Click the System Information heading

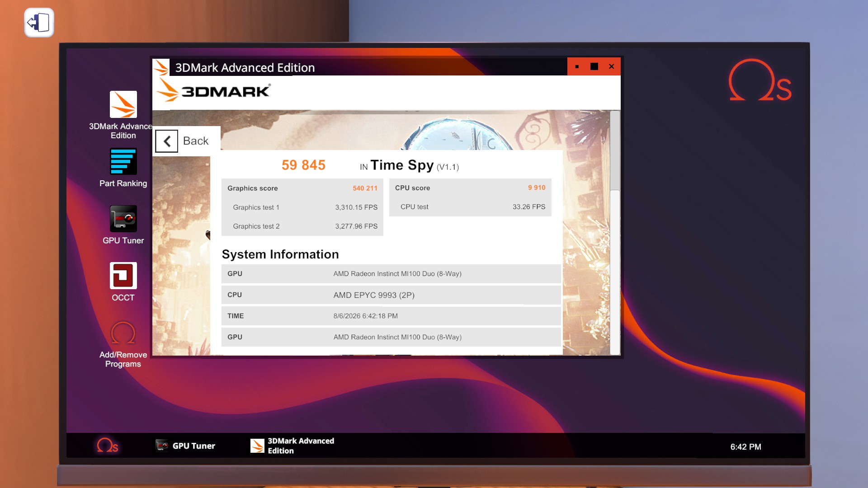click(x=280, y=254)
